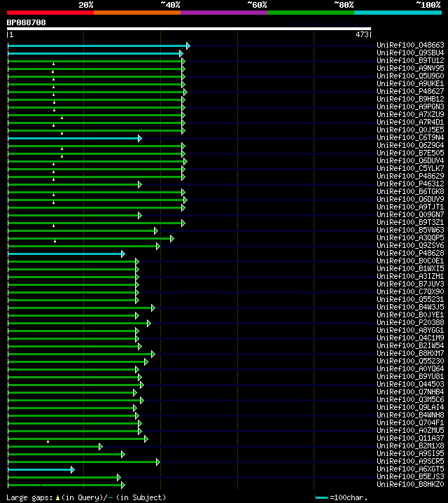Click the arrowhead ending the UniRef100_B5VW63 alignment
This screenshot has height=503, width=448.
pyautogui.click(x=155, y=230)
